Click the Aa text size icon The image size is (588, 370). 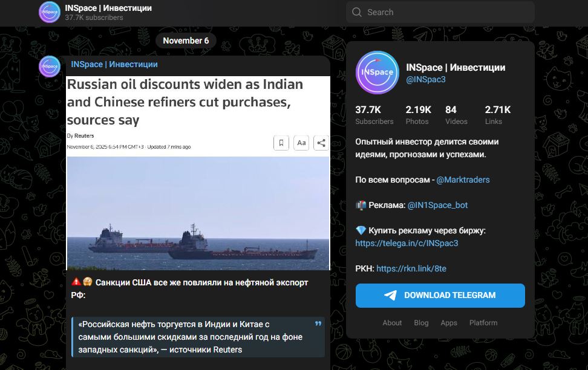(x=301, y=143)
